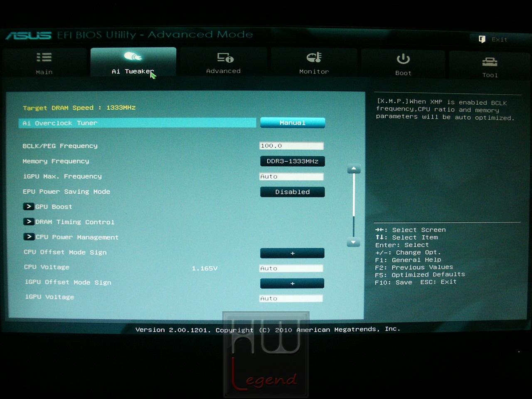Image resolution: width=532 pixels, height=399 pixels.
Task: Click iGPU Max. Frequency Auto field
Action: (291, 177)
